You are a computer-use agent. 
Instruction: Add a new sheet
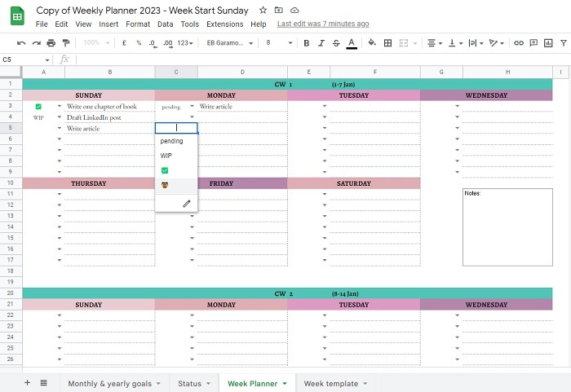pyautogui.click(x=27, y=382)
